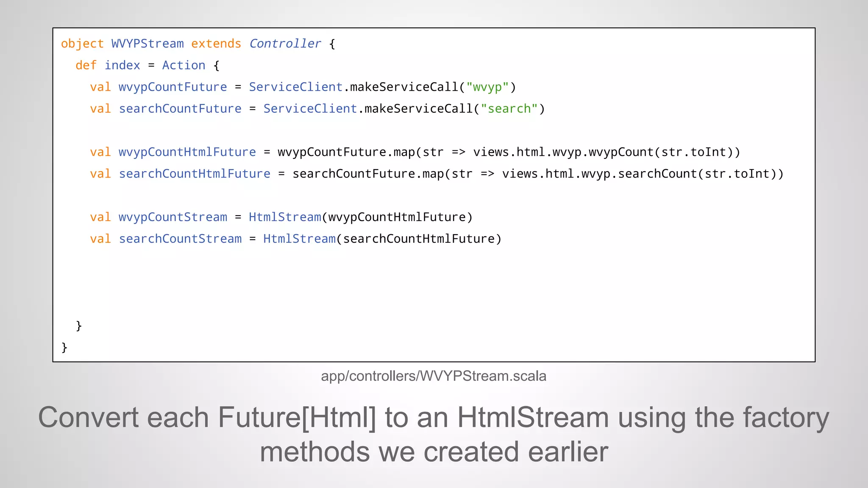Click the file path 'app/controllers/WVYPStream.scala'

click(x=434, y=376)
